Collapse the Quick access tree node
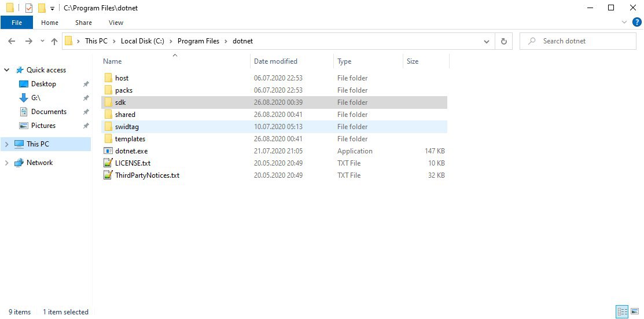 click(x=6, y=70)
